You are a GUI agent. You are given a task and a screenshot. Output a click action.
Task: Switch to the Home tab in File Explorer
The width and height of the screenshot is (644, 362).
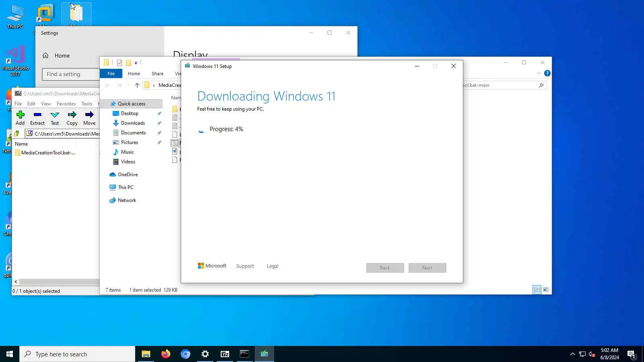tap(134, 74)
